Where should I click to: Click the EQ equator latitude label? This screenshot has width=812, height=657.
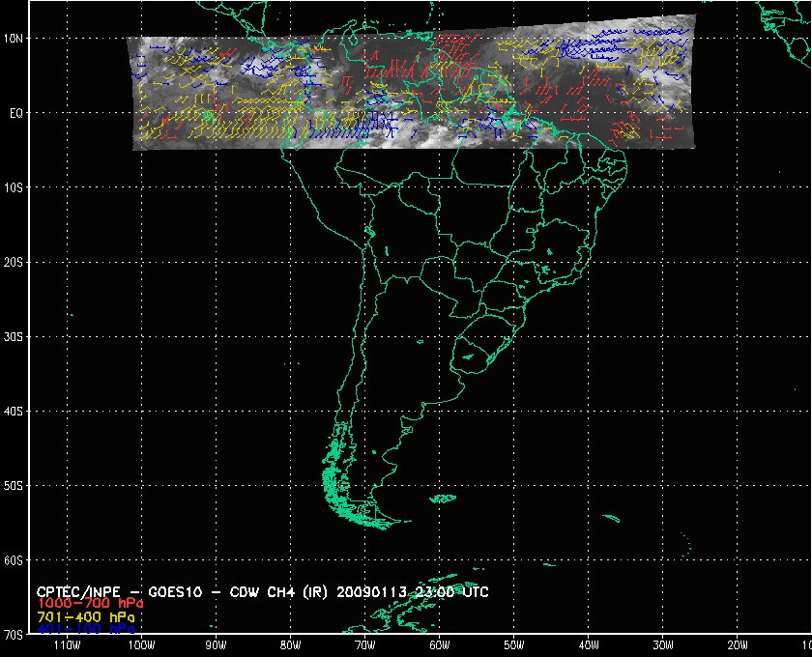pos(16,113)
